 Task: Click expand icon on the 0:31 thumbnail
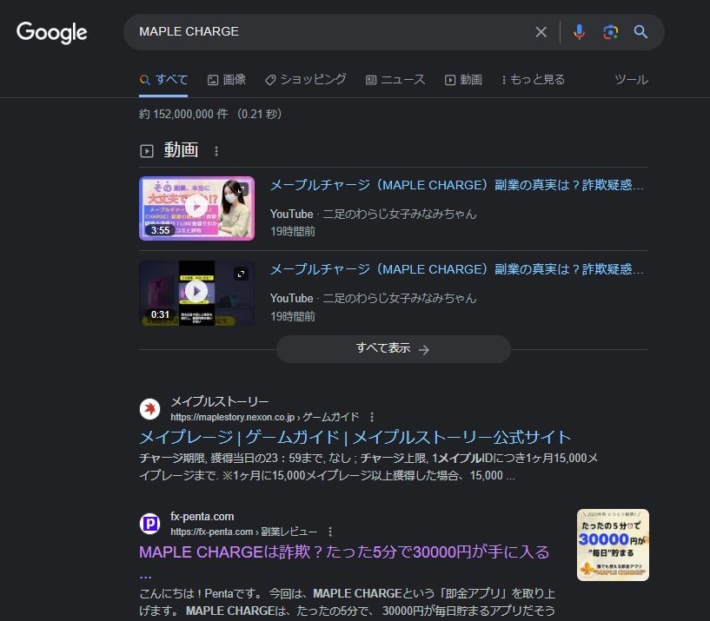point(241,274)
